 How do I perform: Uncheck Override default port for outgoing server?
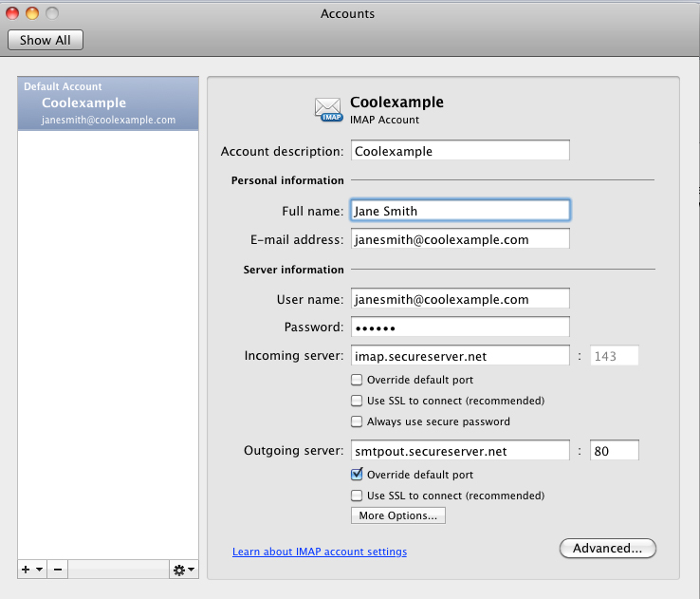point(357,475)
